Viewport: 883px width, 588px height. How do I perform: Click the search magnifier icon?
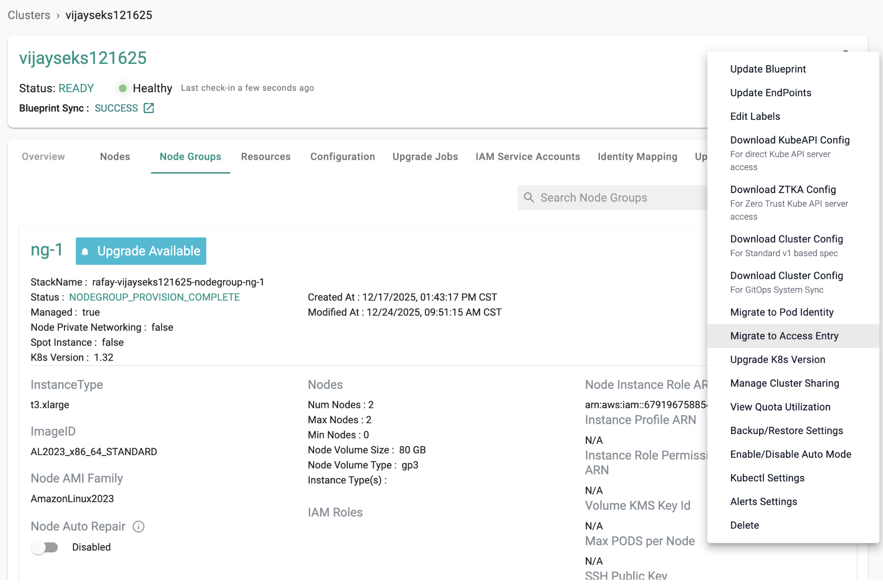click(529, 197)
